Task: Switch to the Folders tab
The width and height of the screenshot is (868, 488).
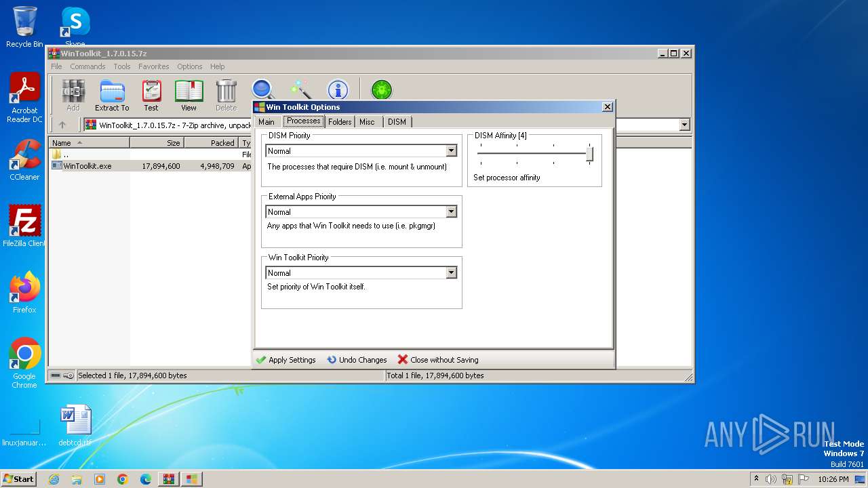Action: coord(340,122)
